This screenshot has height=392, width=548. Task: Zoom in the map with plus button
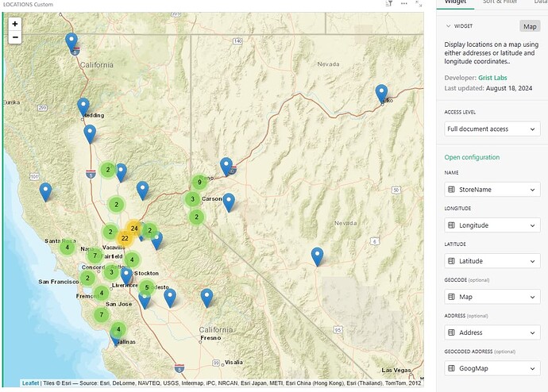[x=14, y=24]
